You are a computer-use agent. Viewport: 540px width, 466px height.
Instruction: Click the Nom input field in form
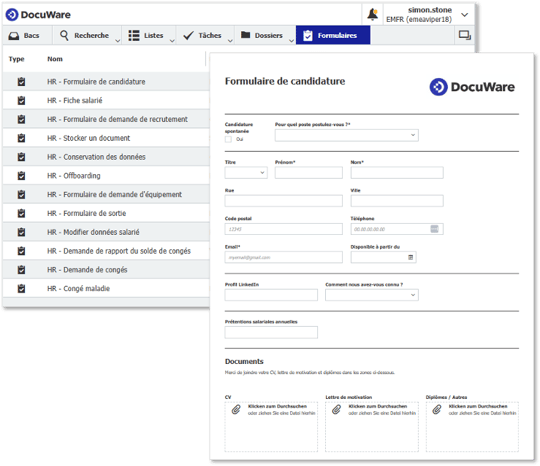point(397,173)
